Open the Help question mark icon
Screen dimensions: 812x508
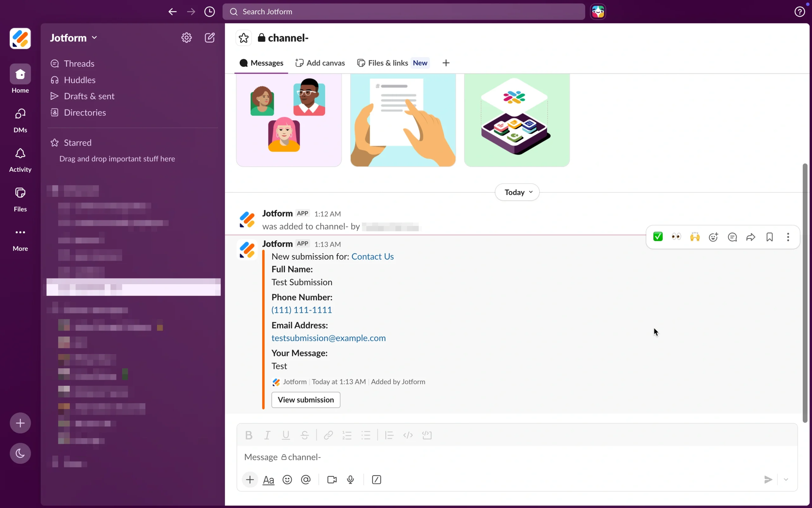point(800,12)
